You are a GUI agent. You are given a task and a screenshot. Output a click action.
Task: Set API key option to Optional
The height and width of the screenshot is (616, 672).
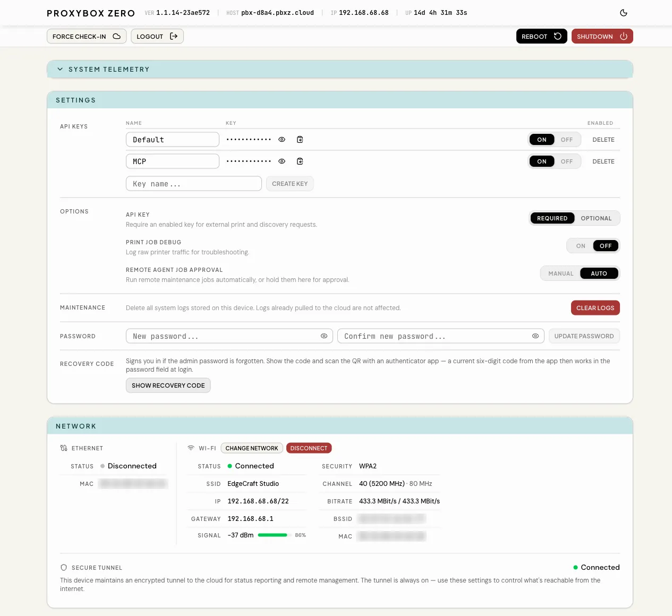pos(597,218)
